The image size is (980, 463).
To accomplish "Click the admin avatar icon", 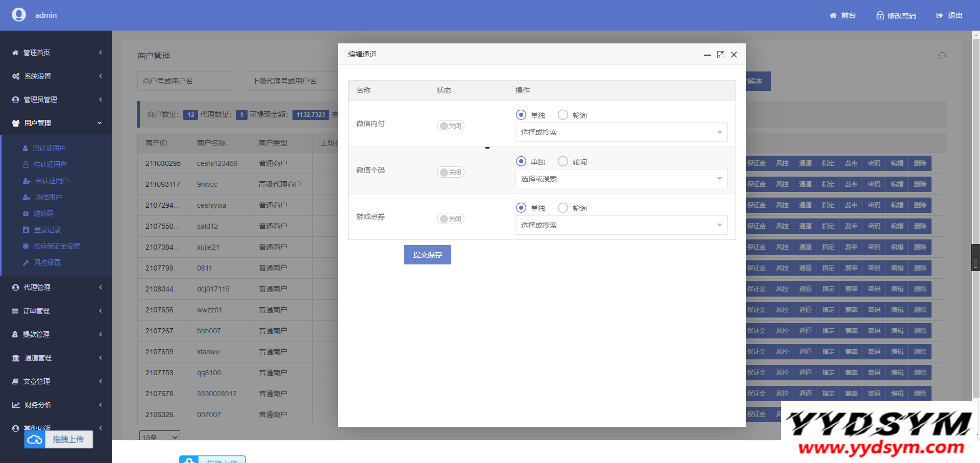I will (19, 15).
